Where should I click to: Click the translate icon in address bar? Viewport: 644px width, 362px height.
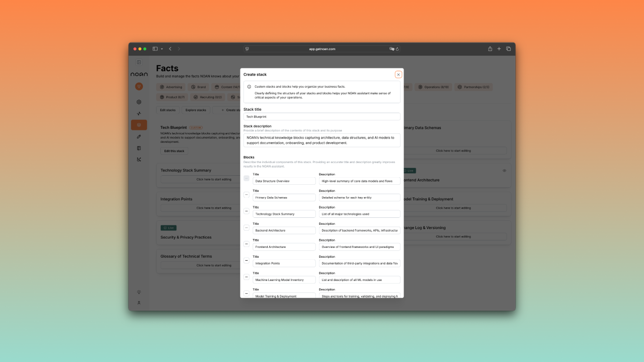pos(391,49)
